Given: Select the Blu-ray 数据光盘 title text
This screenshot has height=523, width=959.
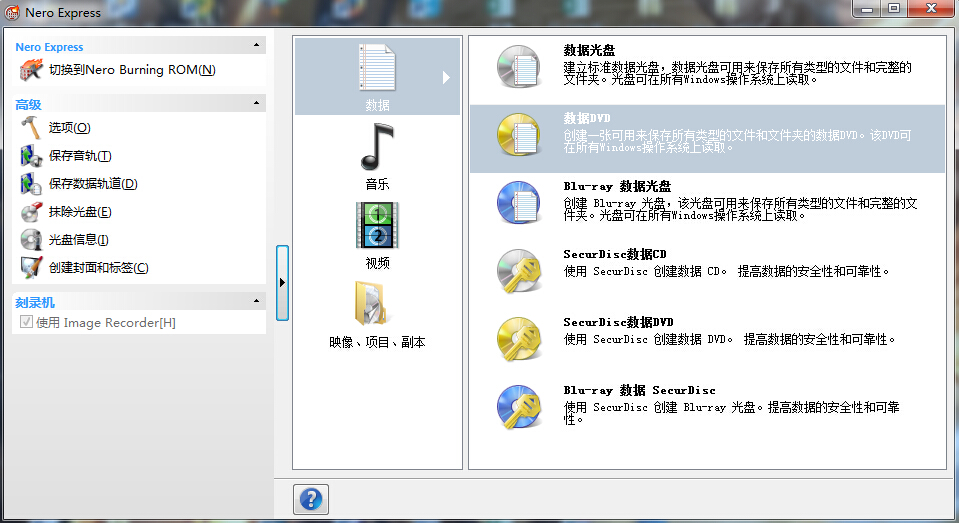Looking at the screenshot, I should coord(617,186).
